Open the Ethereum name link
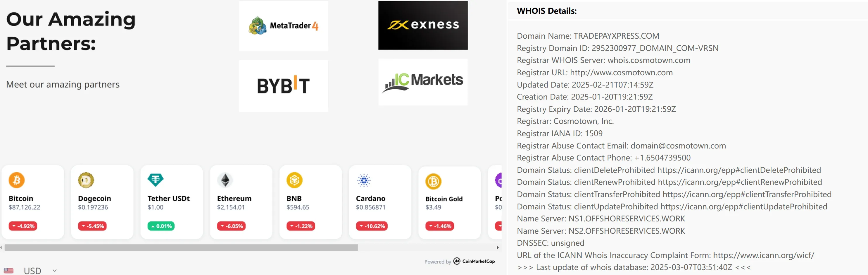Image resolution: width=868 pixels, height=275 pixels. (234, 198)
